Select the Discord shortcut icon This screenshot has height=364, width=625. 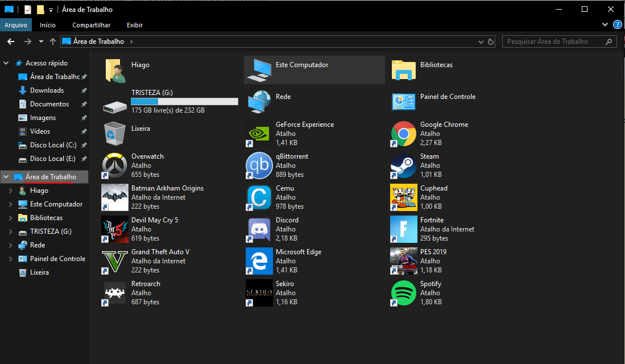pos(259,229)
